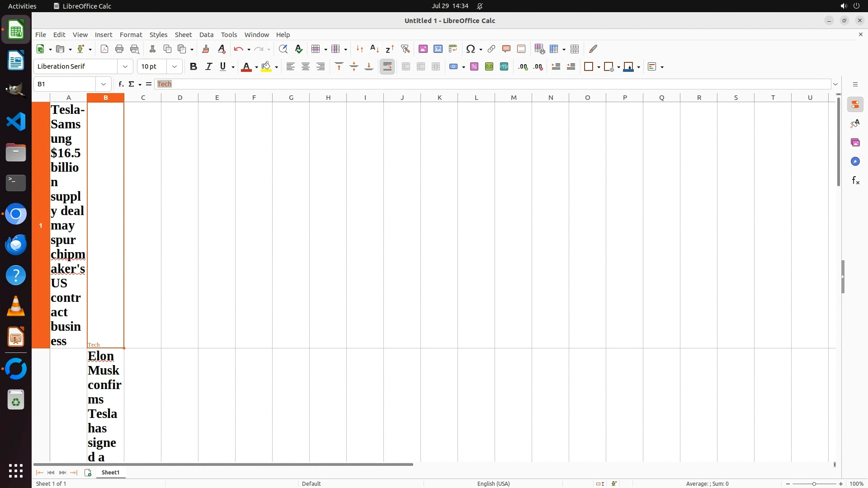Viewport: 868px width, 488px height.
Task: Click the Format as Percent icon
Action: (474, 66)
